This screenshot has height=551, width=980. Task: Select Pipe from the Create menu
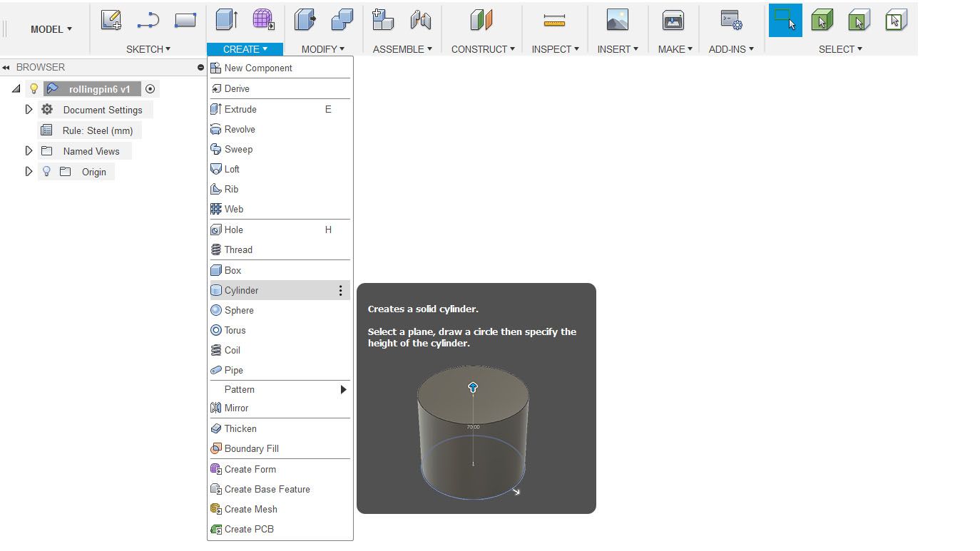280,370
